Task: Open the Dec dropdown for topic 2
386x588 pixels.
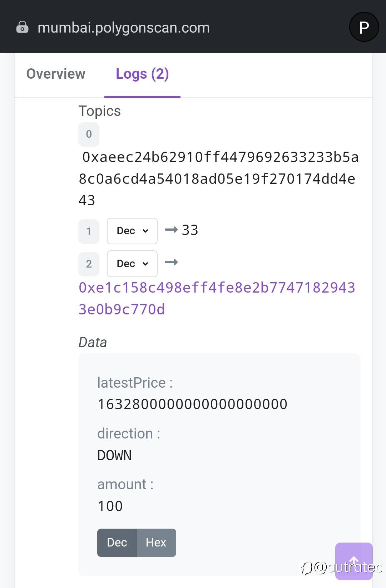Action: pos(132,264)
